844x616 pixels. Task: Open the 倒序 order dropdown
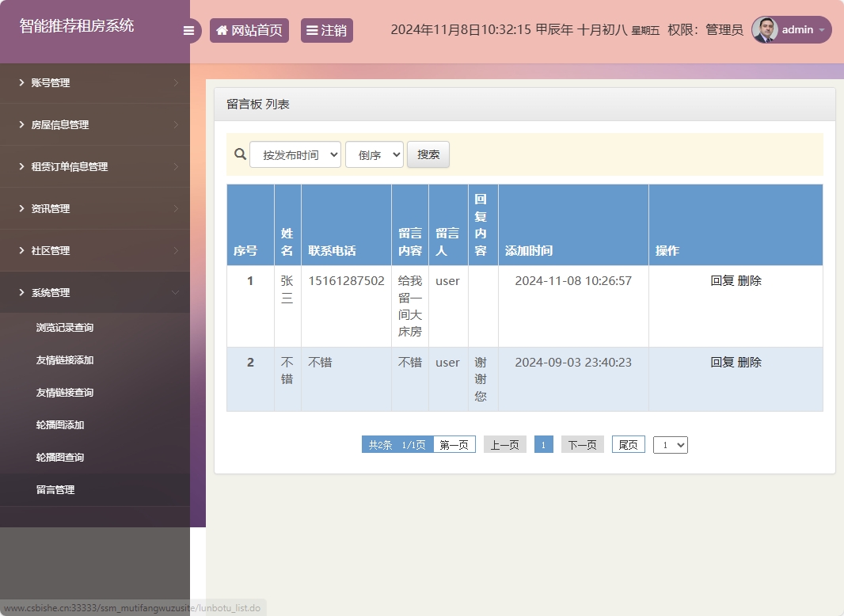coord(374,154)
